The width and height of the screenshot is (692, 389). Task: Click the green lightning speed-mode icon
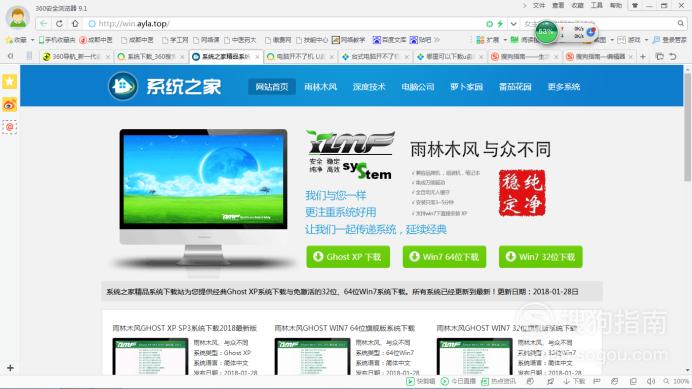[500, 24]
